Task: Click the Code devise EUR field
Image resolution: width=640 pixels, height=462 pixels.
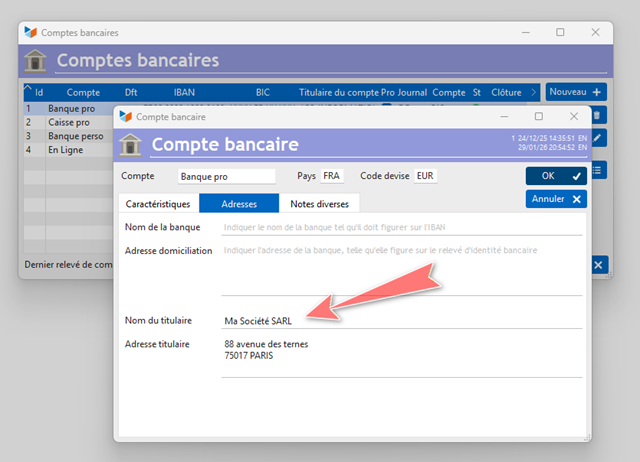Action: pyautogui.click(x=425, y=176)
